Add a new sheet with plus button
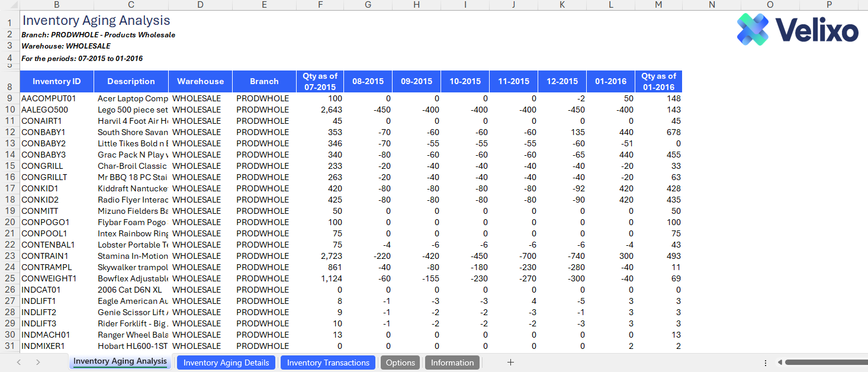Screen dimensions: 868x372 tap(510, 363)
